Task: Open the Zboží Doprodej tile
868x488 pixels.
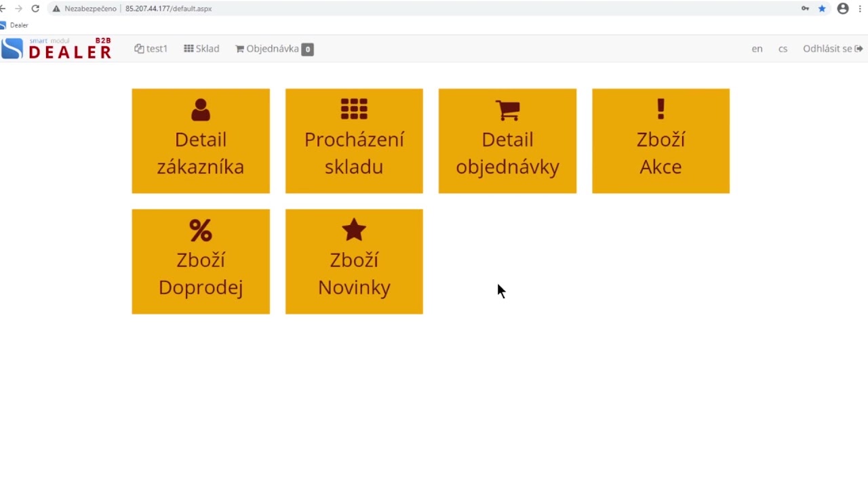Action: click(201, 262)
